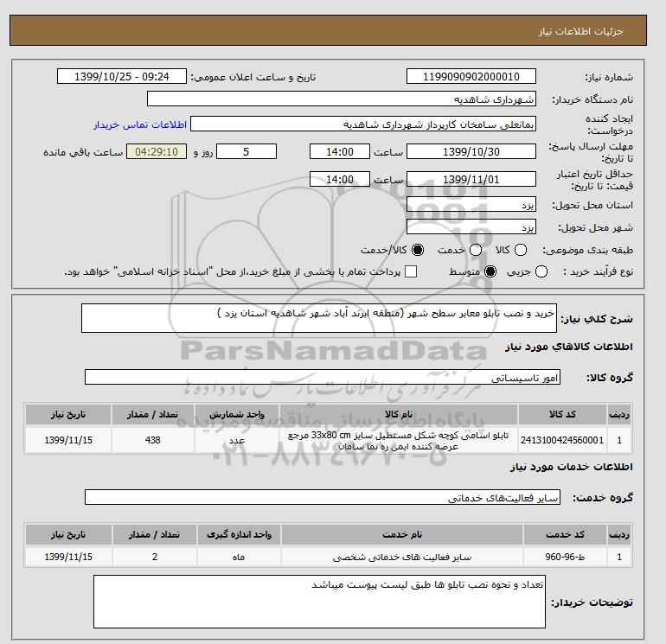Click the quantity cell 438
This screenshot has width=666, height=644.
pos(153,440)
